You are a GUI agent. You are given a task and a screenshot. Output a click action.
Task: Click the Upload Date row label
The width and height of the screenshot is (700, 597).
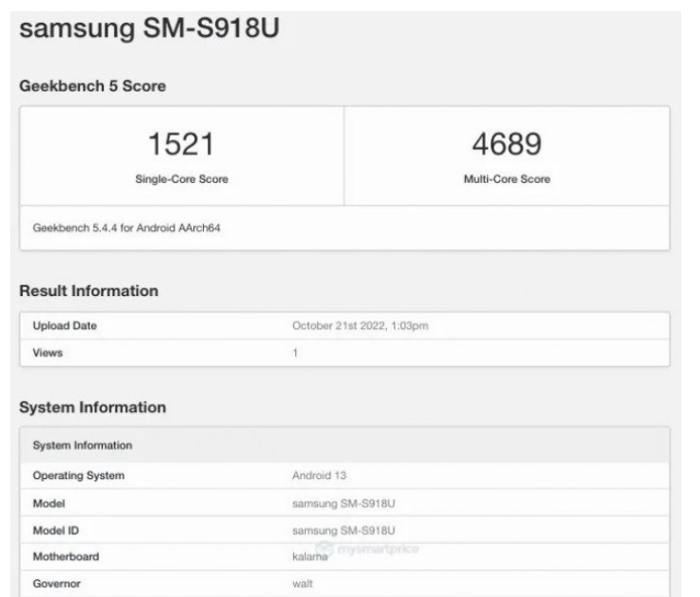[x=65, y=325]
